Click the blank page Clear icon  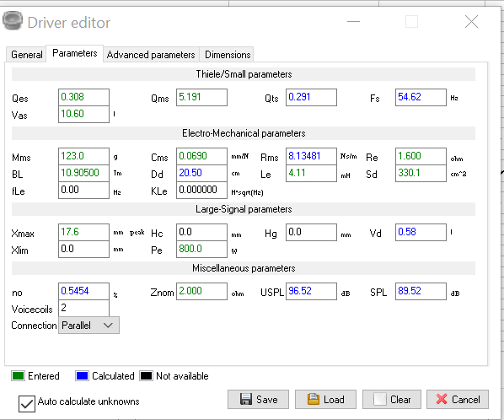click(x=379, y=399)
